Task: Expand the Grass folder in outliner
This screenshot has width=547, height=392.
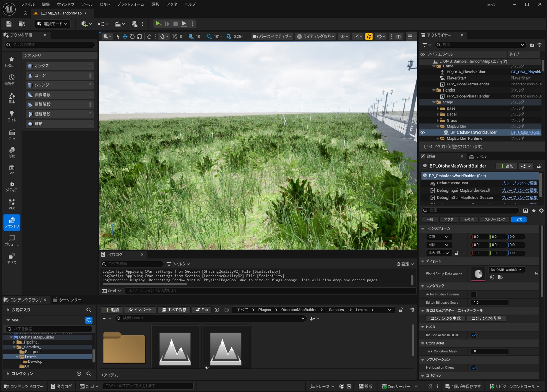Action: click(438, 121)
